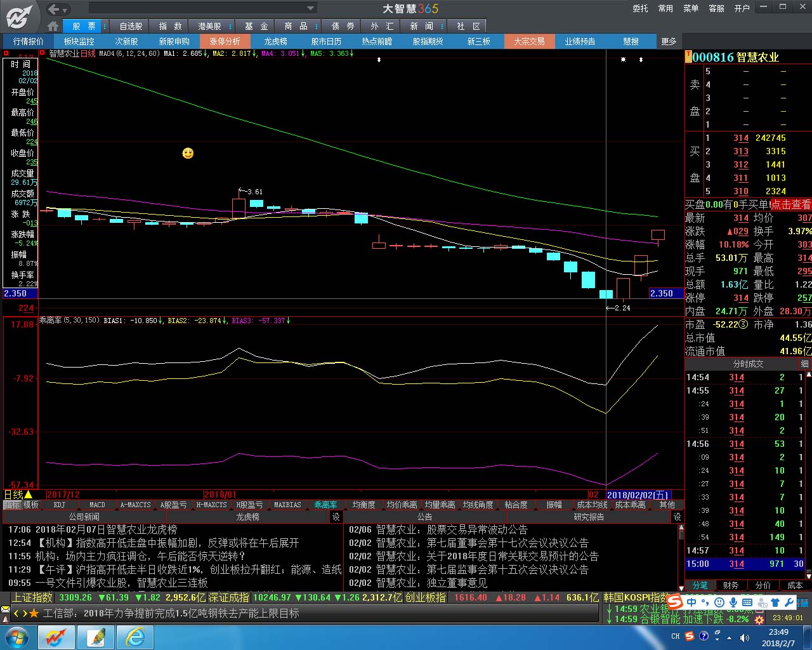Screen dimensions: 812x650
Task: Open Dazhihui app in taskbar
Action: point(56,637)
